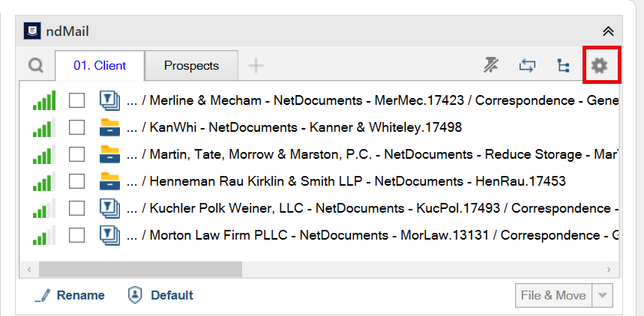Open File & Move dropdown arrow
The image size is (644, 316).
coord(602,295)
